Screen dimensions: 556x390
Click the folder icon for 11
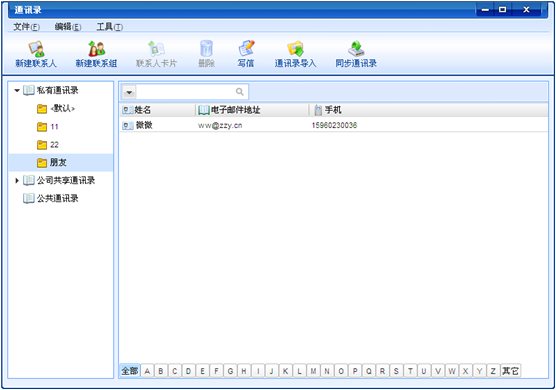coord(42,127)
